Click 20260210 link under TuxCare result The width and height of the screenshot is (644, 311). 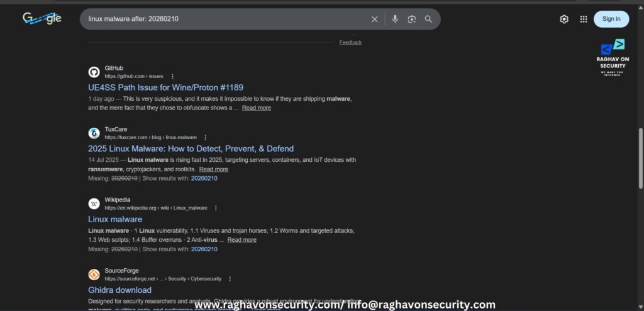[204, 179]
